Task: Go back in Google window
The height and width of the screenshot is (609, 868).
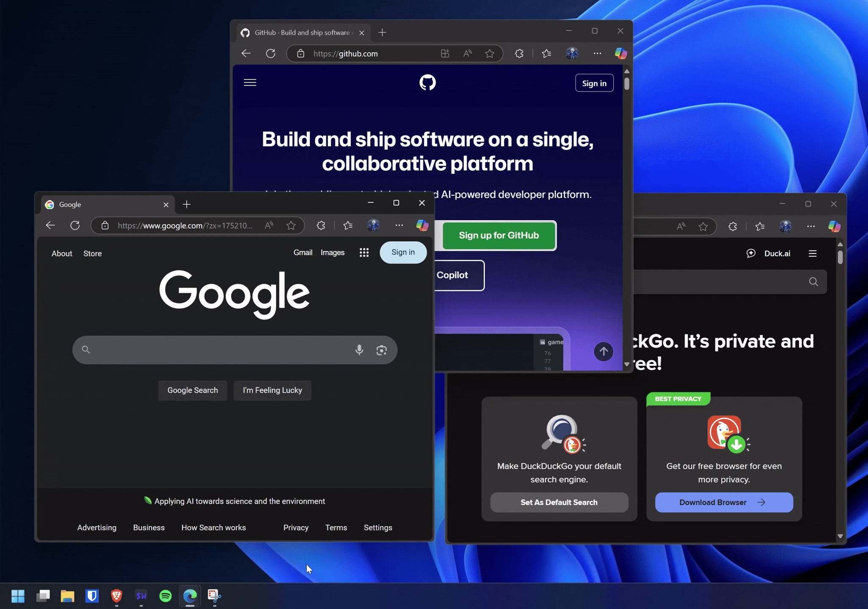Action: point(50,225)
